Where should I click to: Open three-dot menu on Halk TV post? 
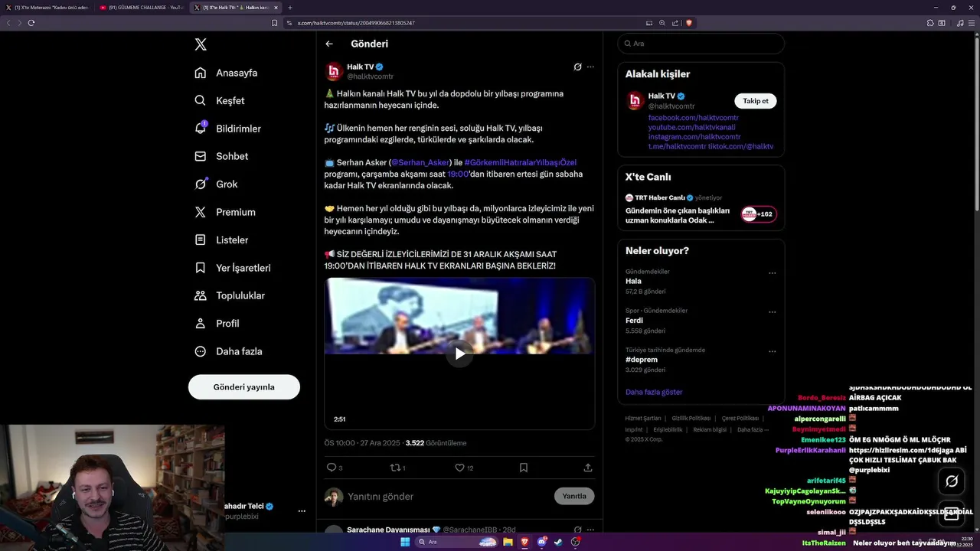(x=590, y=67)
